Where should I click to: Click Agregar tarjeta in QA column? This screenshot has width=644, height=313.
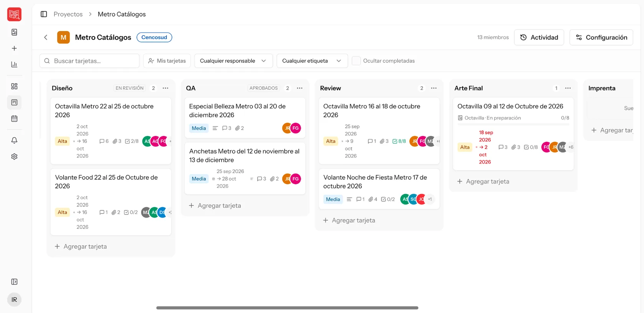pos(215,206)
